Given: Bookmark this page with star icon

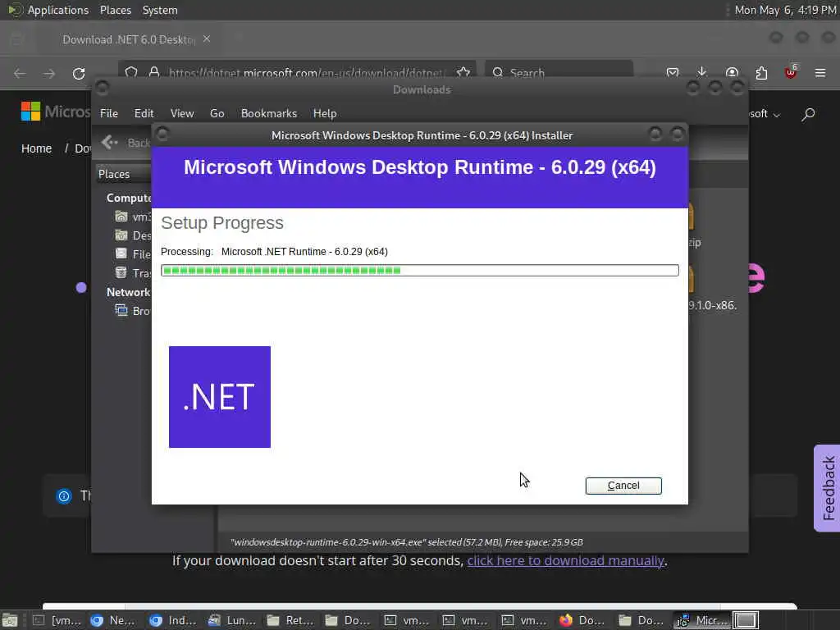Looking at the screenshot, I should (x=463, y=72).
